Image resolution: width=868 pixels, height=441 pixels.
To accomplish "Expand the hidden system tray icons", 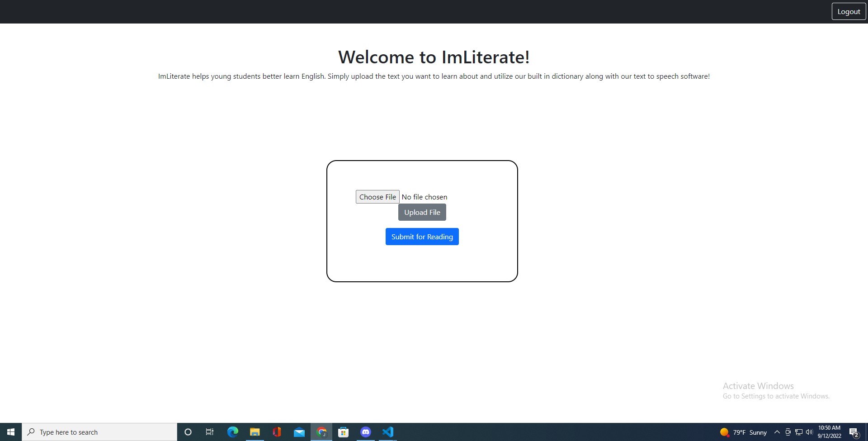I will [x=777, y=432].
